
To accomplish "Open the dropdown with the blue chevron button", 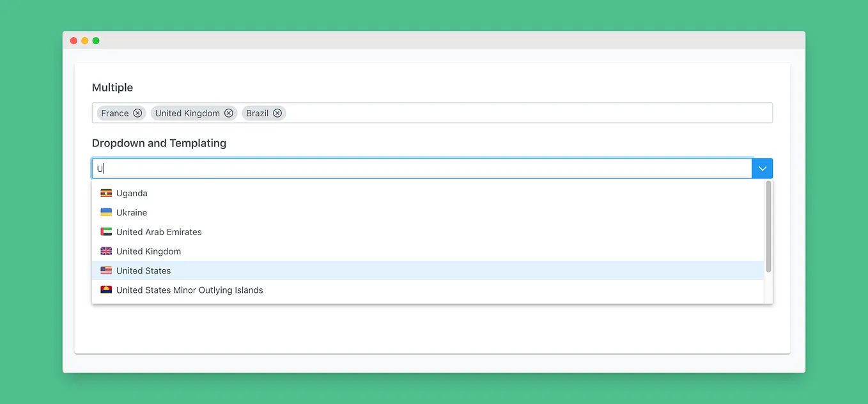I will [x=762, y=167].
